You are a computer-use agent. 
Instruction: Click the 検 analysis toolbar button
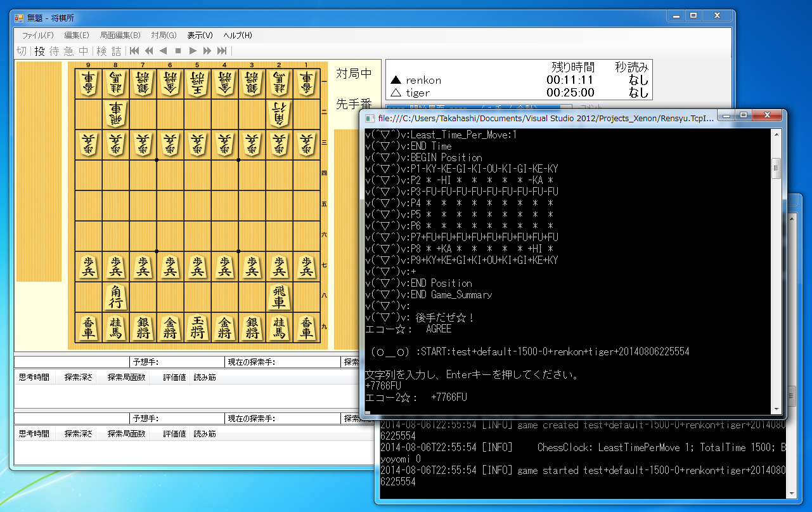tap(101, 51)
